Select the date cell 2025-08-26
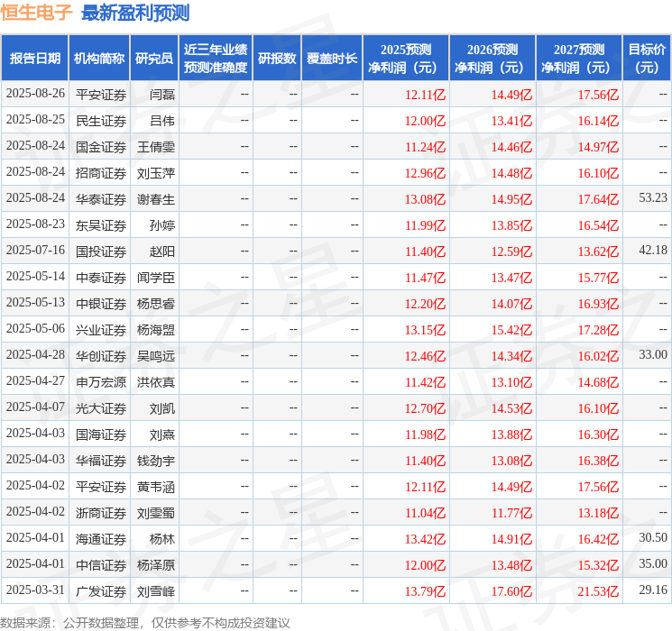 point(35,94)
